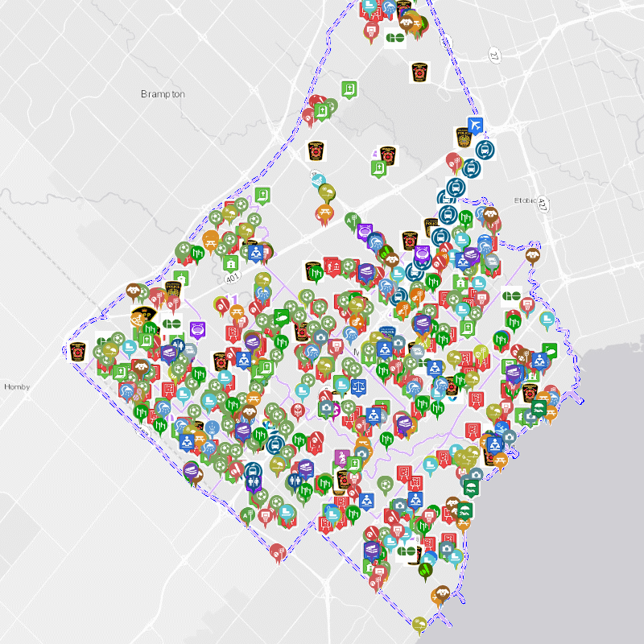Open the northernmost GO Transit logo marker

click(394, 38)
